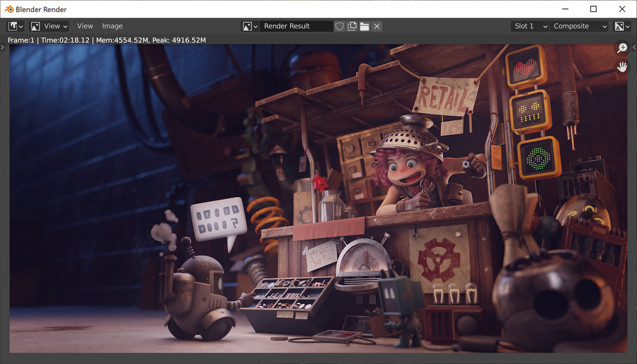Open the View menu
Viewport: 637px width, 364px height.
point(85,26)
